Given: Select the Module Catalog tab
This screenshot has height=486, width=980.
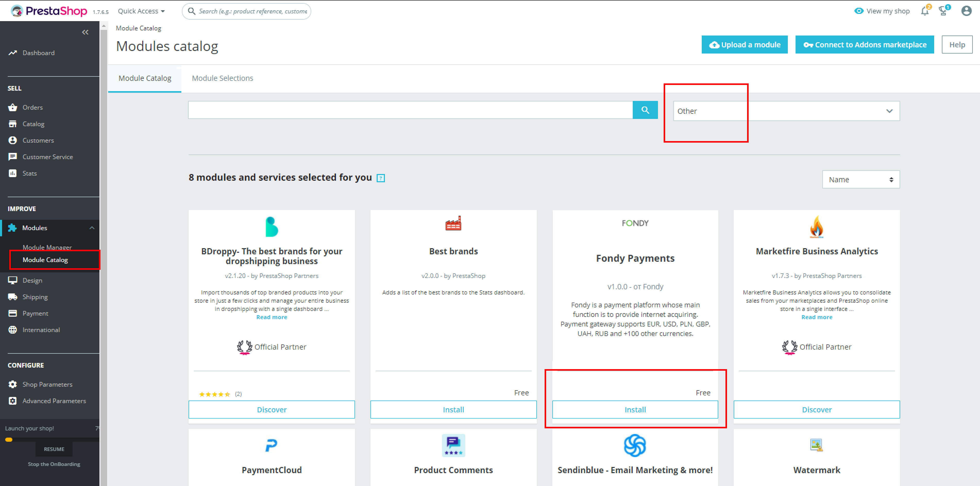Looking at the screenshot, I should click(x=145, y=78).
